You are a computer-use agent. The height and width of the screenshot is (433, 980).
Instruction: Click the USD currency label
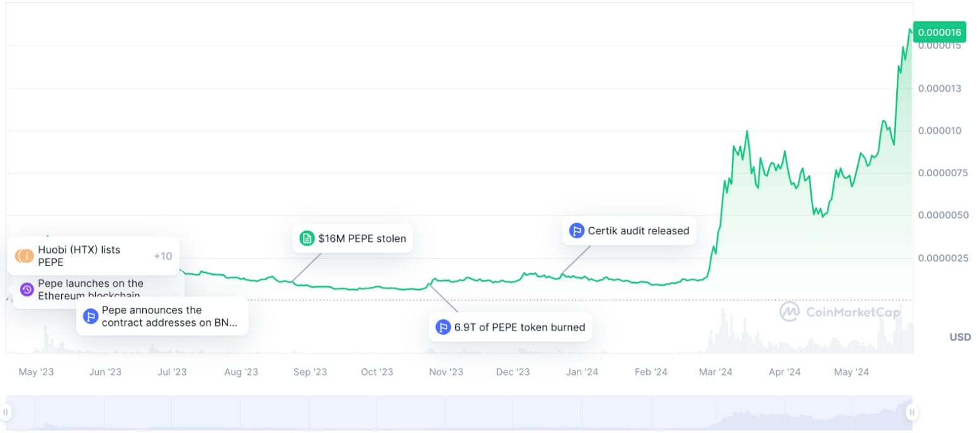960,337
